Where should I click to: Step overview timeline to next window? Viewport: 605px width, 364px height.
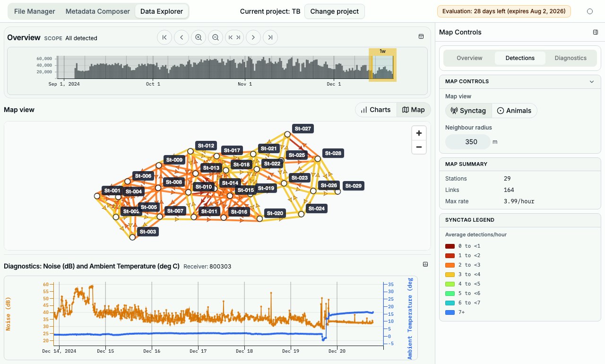(x=253, y=37)
